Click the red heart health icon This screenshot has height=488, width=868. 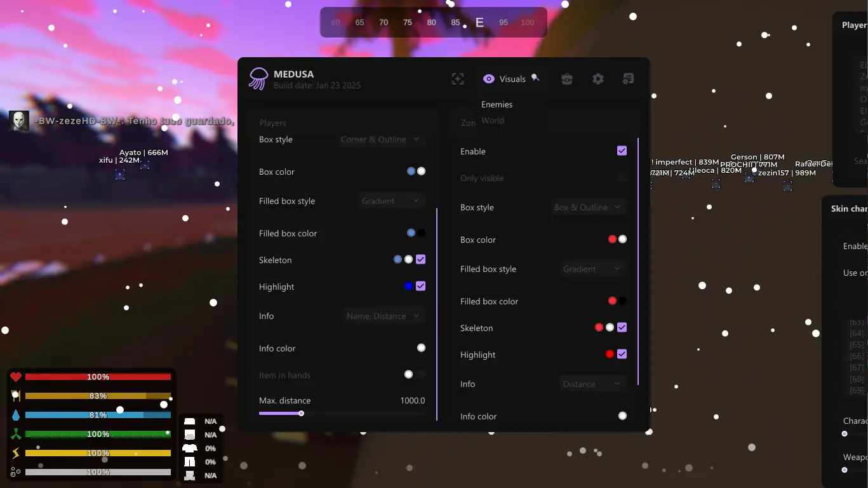pos(16,377)
